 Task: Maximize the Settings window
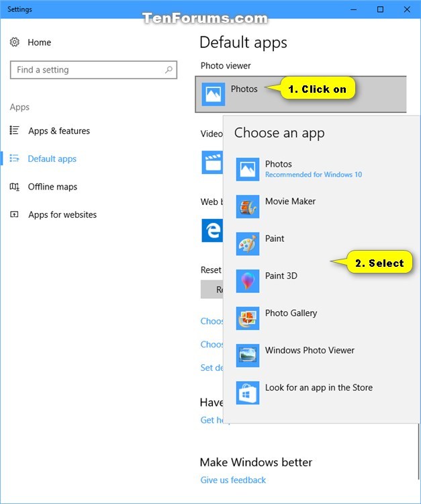(380, 9)
